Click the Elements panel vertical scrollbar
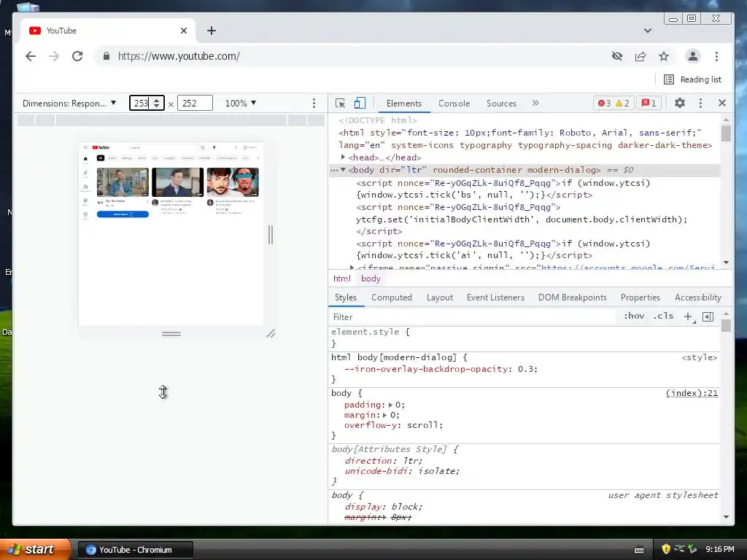The image size is (747, 560). (x=726, y=133)
